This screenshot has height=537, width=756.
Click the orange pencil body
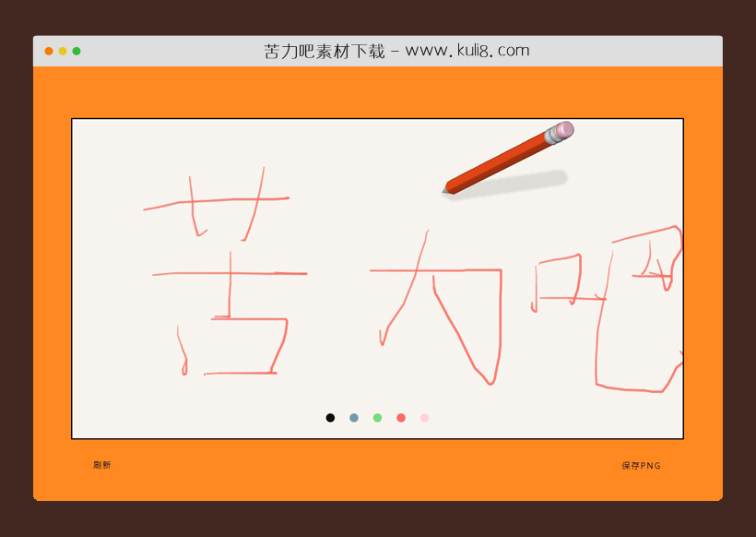coord(498,161)
